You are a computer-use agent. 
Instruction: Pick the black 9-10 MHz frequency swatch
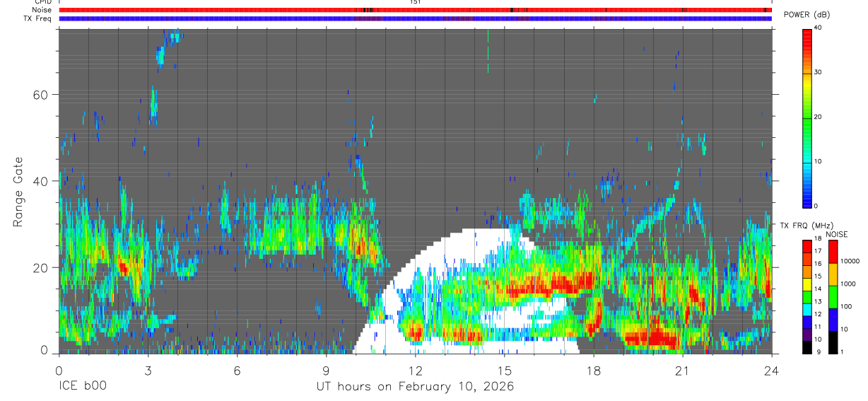pos(807,347)
